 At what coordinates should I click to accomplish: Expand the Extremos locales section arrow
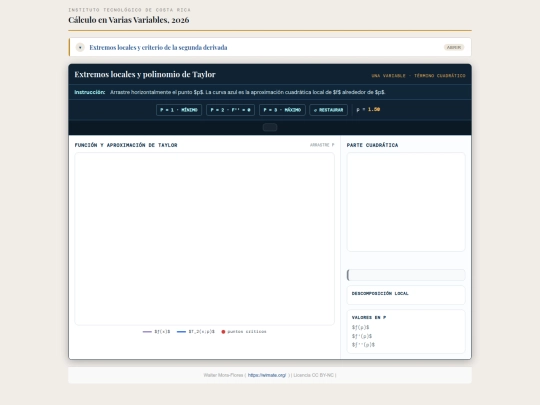(80, 47)
